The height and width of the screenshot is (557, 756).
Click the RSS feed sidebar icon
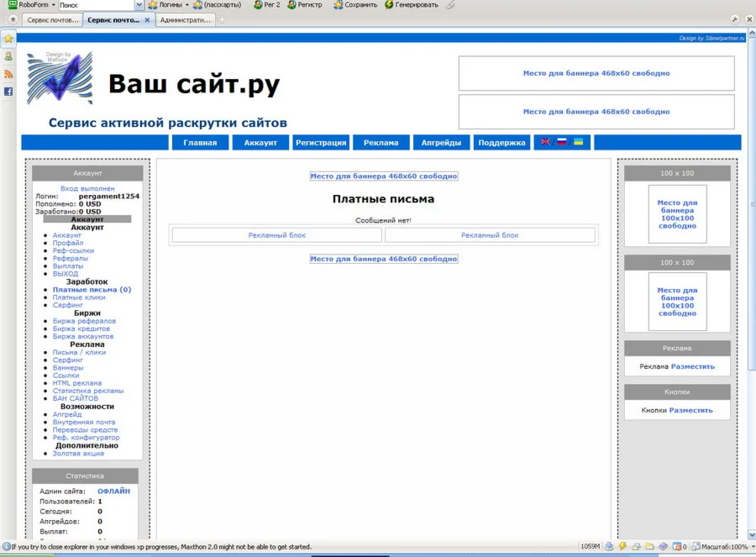coord(8,74)
